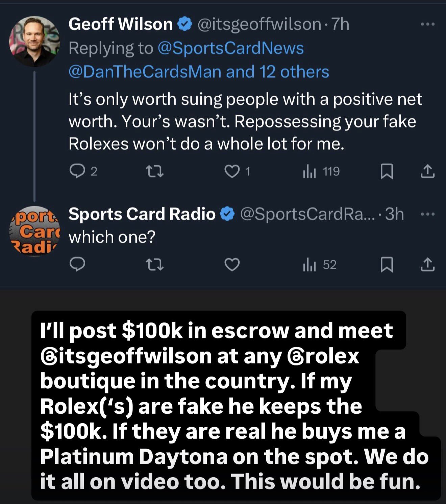
Task: Like Sports Card Radio's tweet
Action: click(232, 264)
